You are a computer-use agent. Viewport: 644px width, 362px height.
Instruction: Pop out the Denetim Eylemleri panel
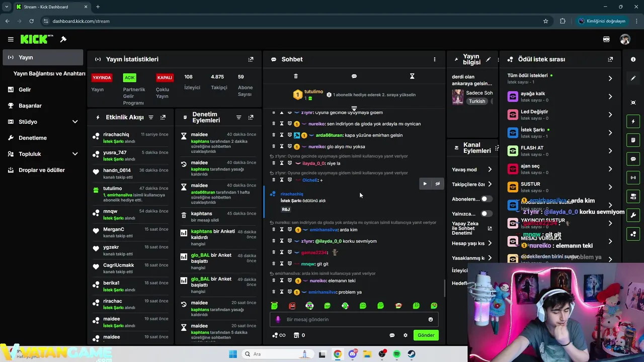[251, 117]
